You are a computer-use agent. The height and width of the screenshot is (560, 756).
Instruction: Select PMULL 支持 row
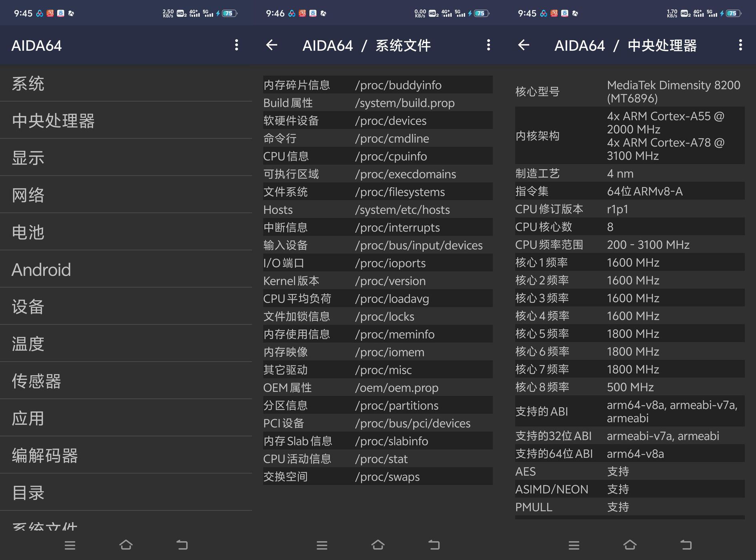[x=630, y=507]
